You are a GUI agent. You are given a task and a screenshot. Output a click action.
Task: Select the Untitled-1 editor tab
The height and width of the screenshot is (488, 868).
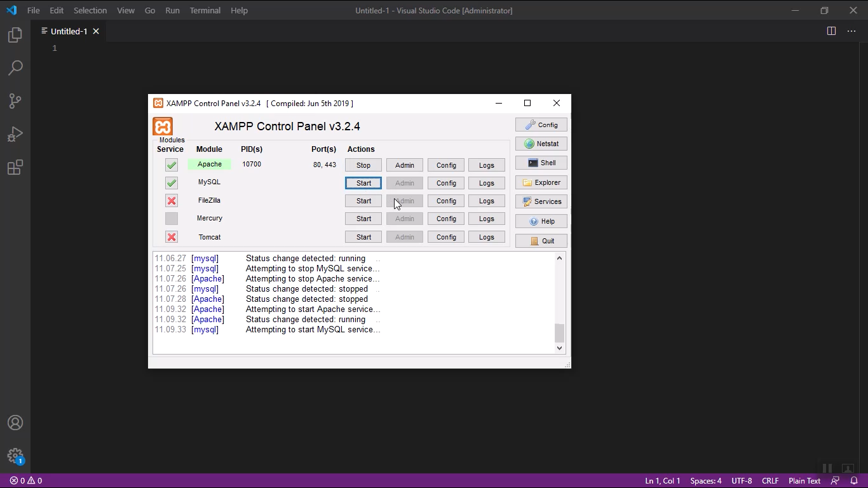tap(69, 31)
